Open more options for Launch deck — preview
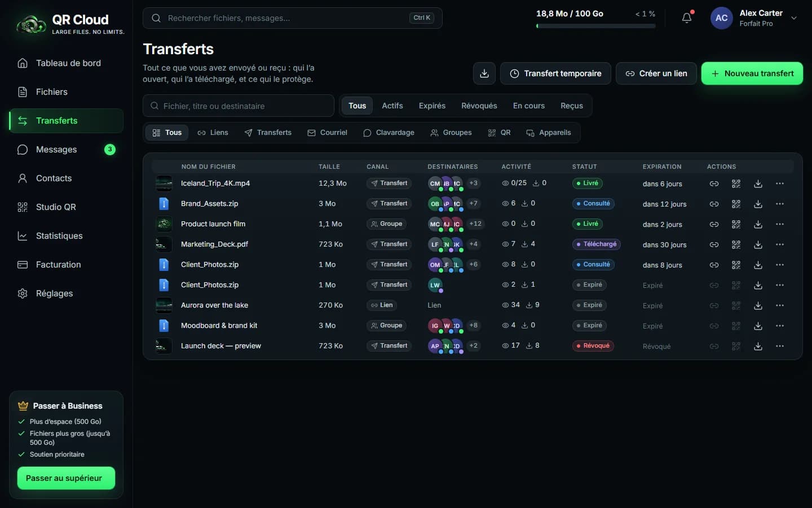Viewport: 812px width, 508px height. 780,346
